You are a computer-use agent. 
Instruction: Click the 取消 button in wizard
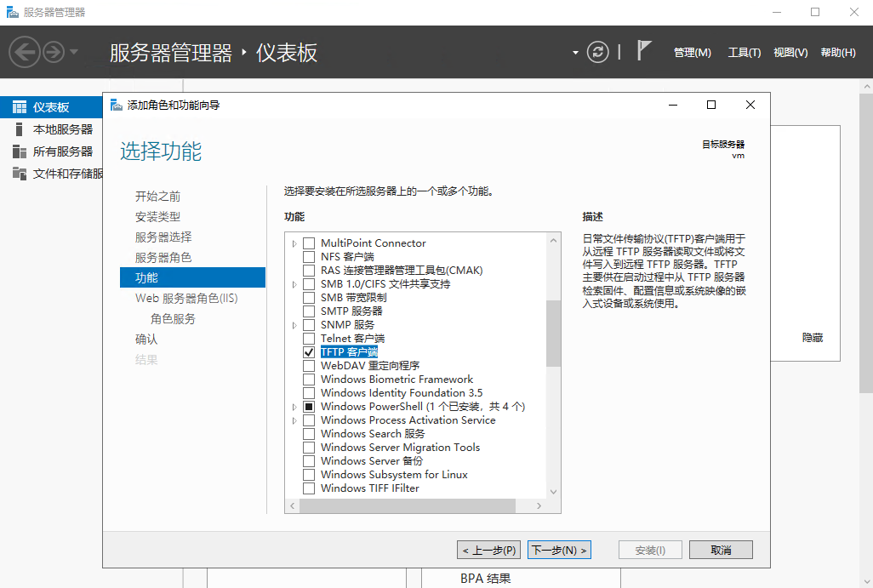(x=720, y=550)
